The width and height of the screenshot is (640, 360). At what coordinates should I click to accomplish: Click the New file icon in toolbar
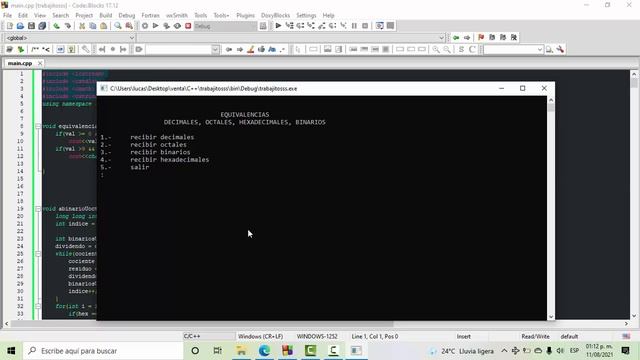pyautogui.click(x=10, y=26)
